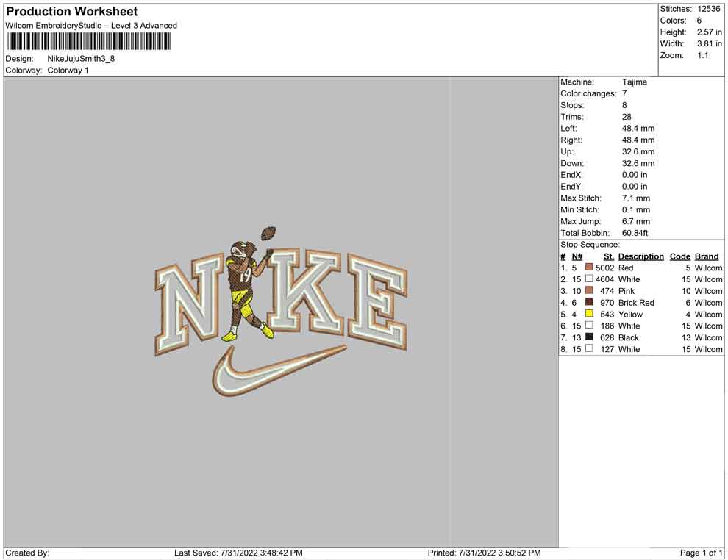Click the White 127 color swatch

click(589, 348)
